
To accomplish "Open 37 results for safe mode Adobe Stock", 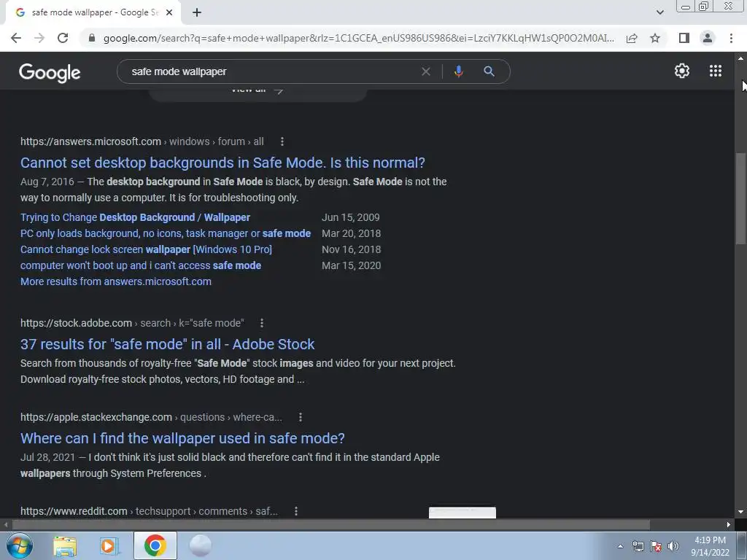I will [x=167, y=344].
